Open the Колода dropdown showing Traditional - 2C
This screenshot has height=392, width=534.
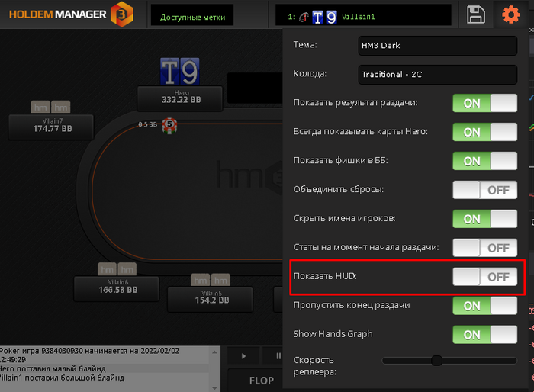pos(438,75)
